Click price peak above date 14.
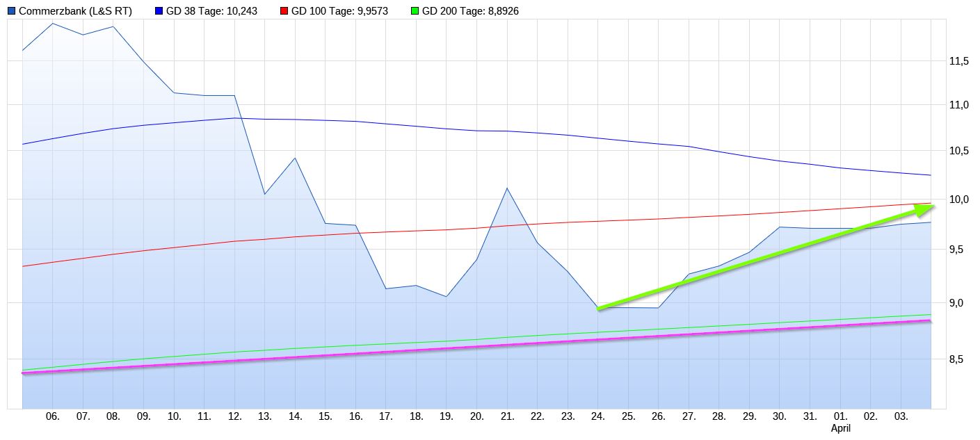This screenshot has width=980, height=440. tap(296, 158)
